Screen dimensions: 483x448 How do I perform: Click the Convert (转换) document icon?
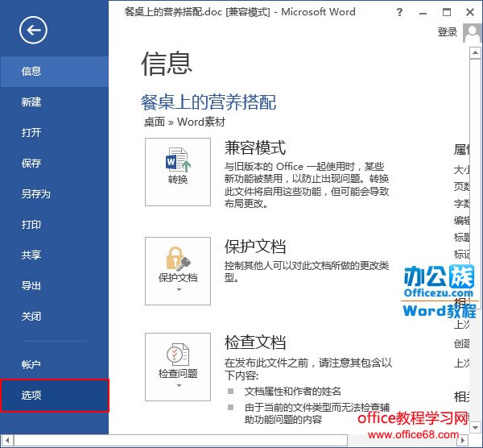click(178, 172)
